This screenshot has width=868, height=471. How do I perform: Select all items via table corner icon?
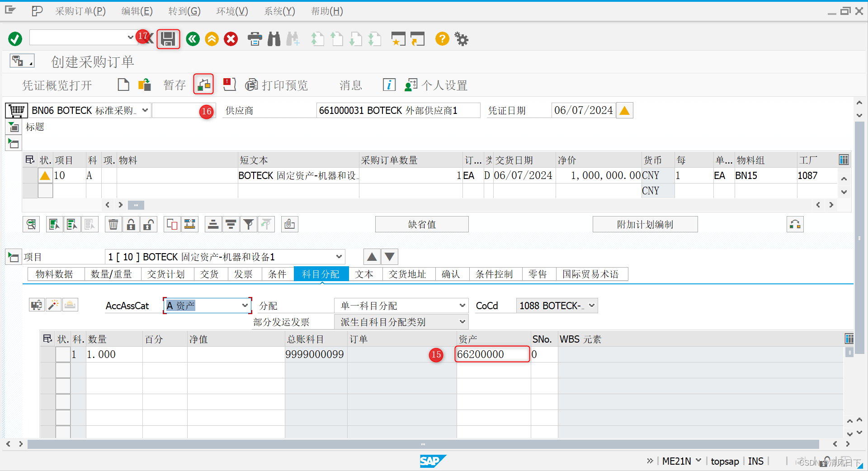(30, 160)
